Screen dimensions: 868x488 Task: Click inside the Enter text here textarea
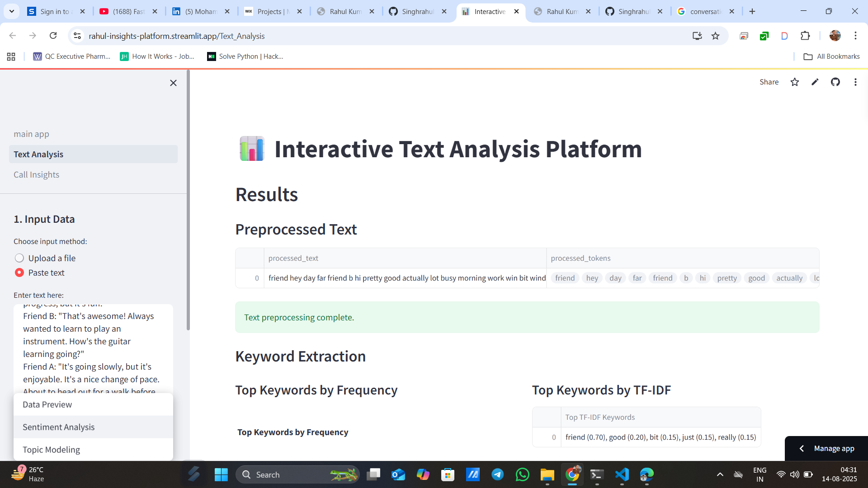coord(93,348)
